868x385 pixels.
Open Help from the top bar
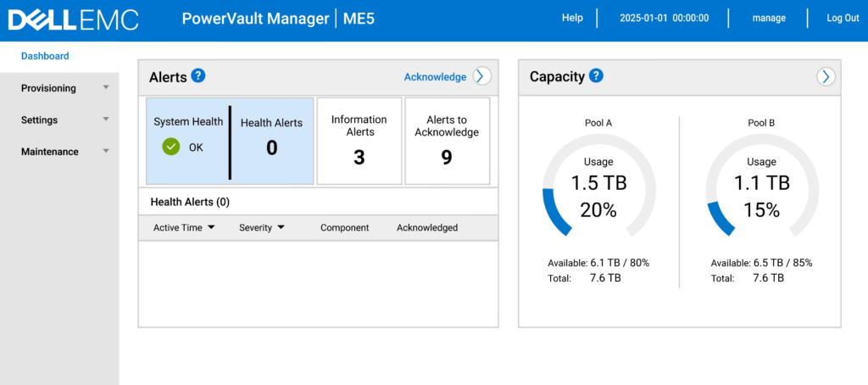tap(572, 18)
